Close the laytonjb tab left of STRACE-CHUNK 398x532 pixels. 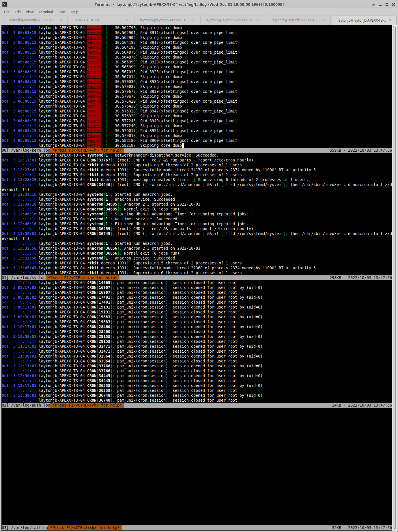pos(61,20)
